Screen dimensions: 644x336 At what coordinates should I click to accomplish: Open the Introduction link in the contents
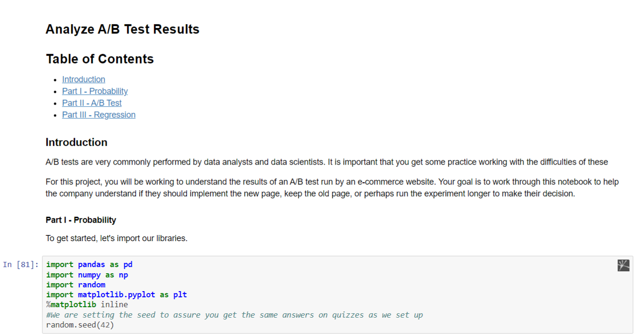[84, 79]
